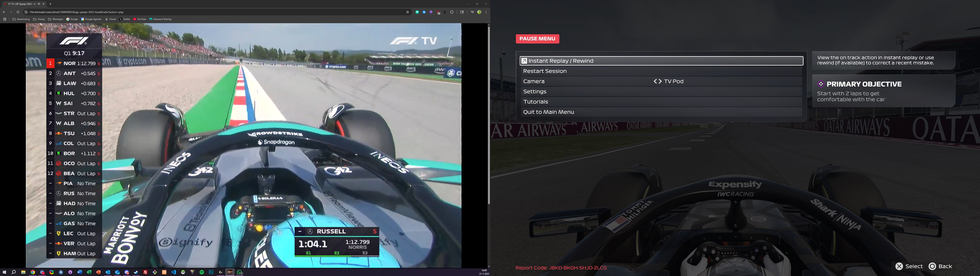The image size is (980, 276).
Task: Launch Steam from the taskbar
Action: [x=136, y=272]
